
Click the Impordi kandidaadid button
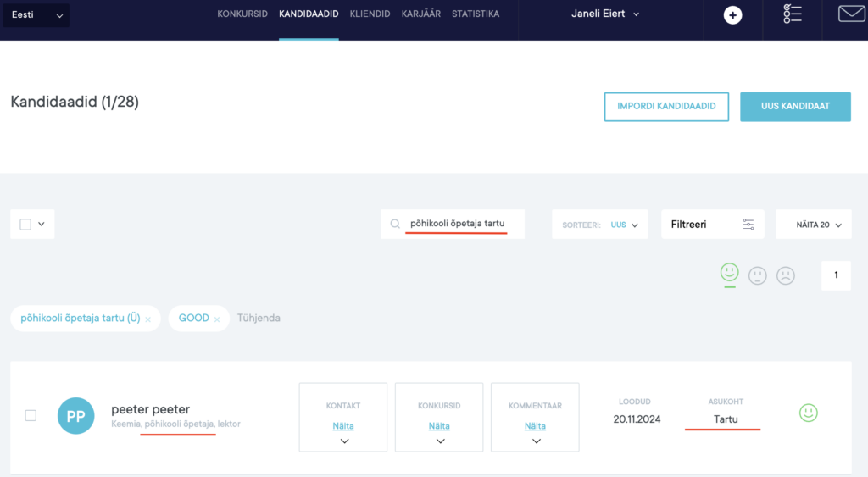666,107
